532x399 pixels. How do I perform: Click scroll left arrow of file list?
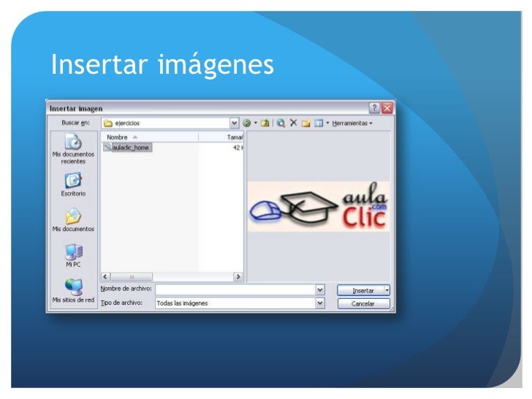[x=105, y=277]
